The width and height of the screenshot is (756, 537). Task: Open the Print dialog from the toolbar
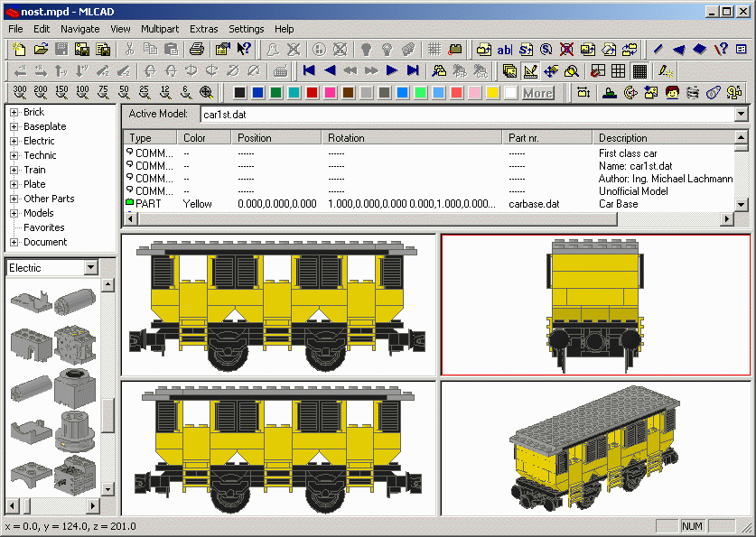[196, 51]
